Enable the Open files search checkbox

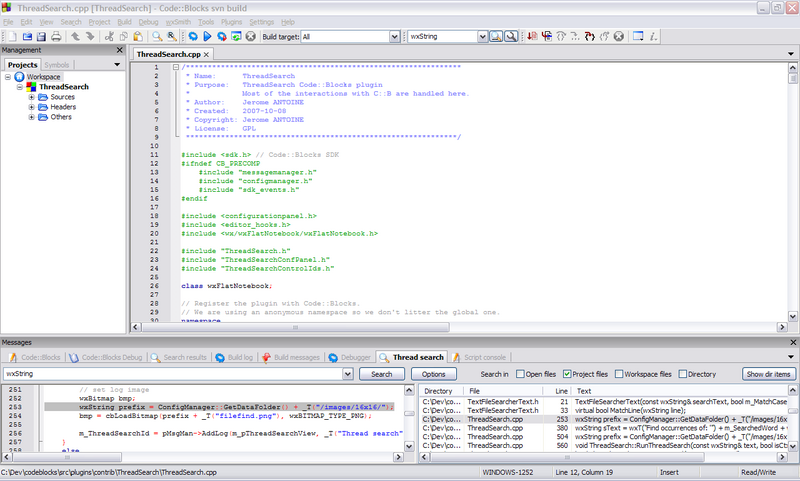[x=520, y=374]
